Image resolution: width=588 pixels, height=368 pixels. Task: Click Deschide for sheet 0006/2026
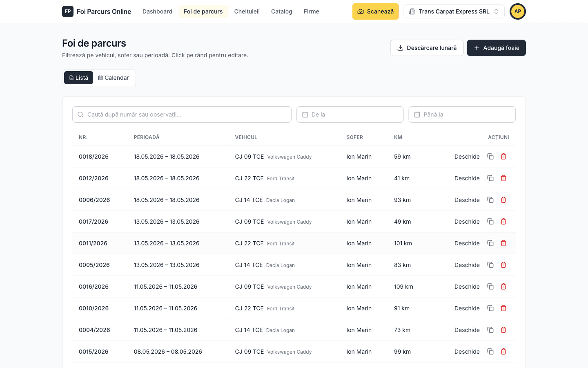tap(467, 200)
